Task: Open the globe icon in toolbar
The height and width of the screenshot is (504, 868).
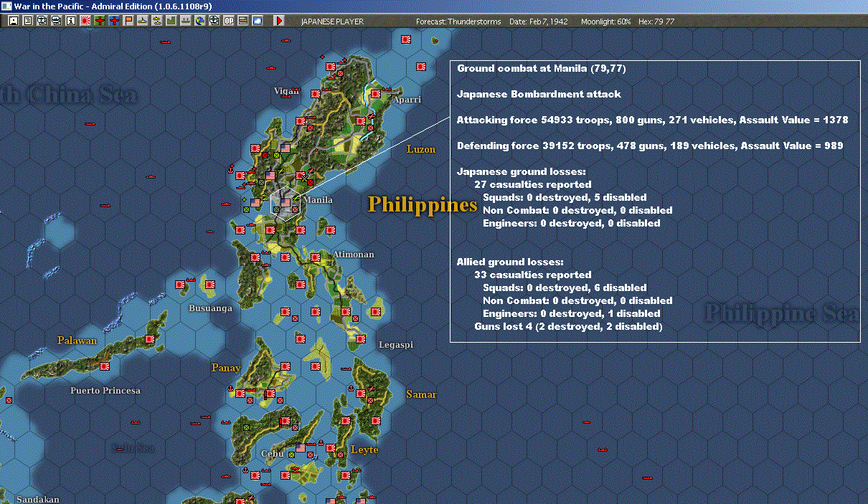Action: 200,21
